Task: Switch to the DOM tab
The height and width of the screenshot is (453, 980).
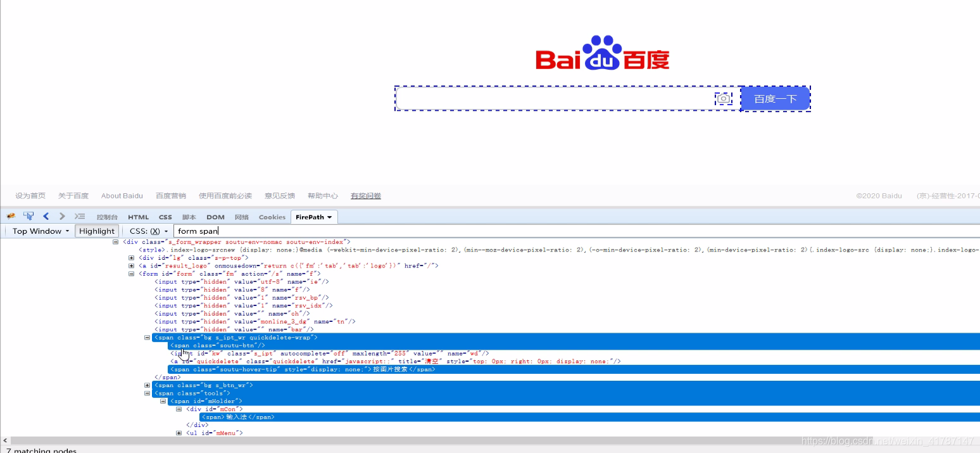Action: click(x=215, y=217)
